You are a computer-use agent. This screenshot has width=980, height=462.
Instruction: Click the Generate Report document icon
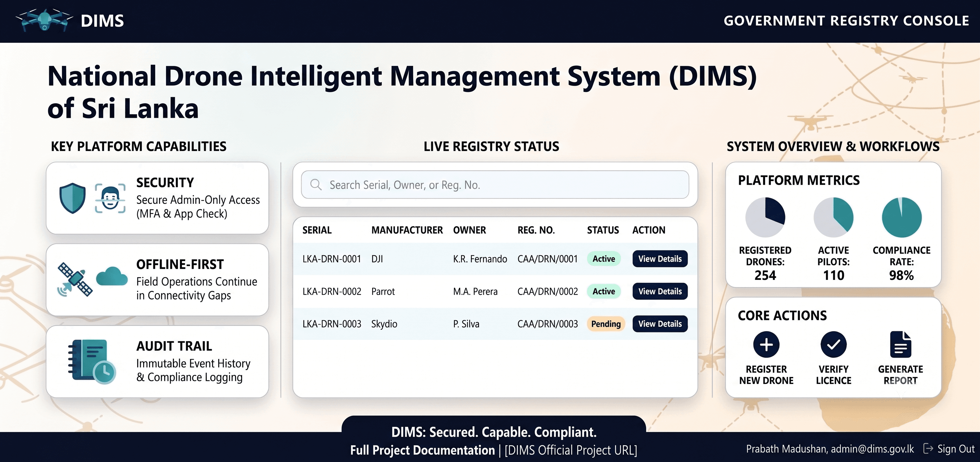(x=901, y=345)
